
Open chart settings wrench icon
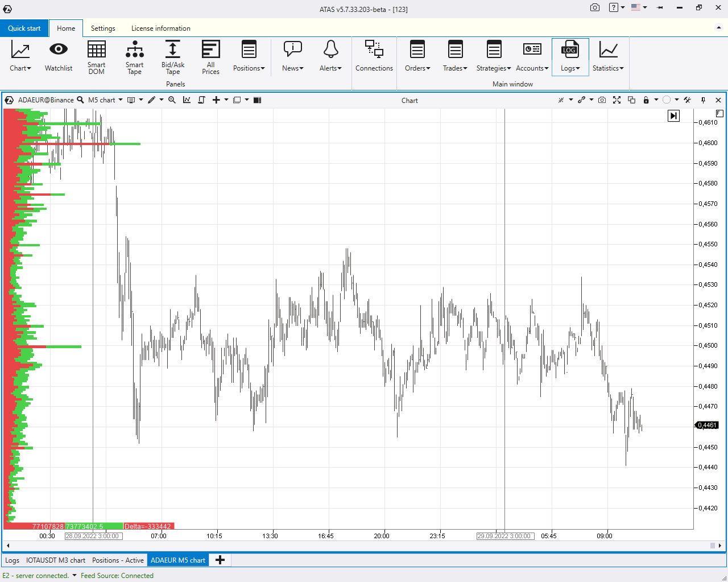688,100
